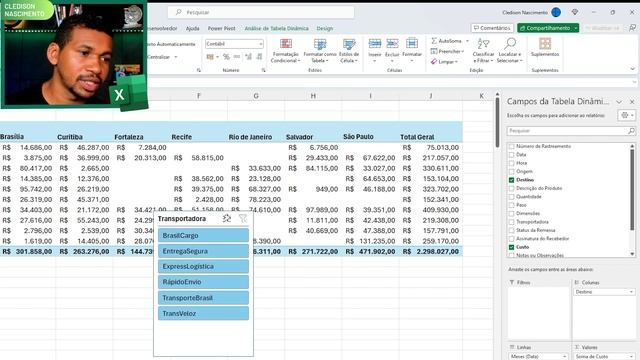Image resolution: width=640 pixels, height=360 pixels.
Task: Enable multi-select in Transportadora slicer
Action: [227, 219]
